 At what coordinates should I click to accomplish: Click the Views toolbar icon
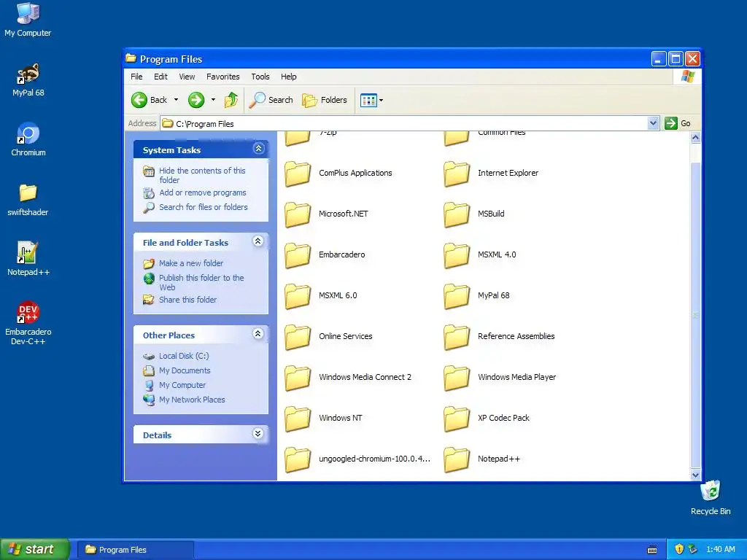pyautogui.click(x=368, y=100)
